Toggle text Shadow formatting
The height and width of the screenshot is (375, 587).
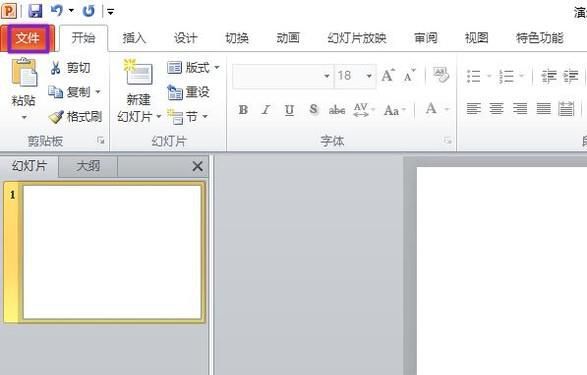(313, 110)
